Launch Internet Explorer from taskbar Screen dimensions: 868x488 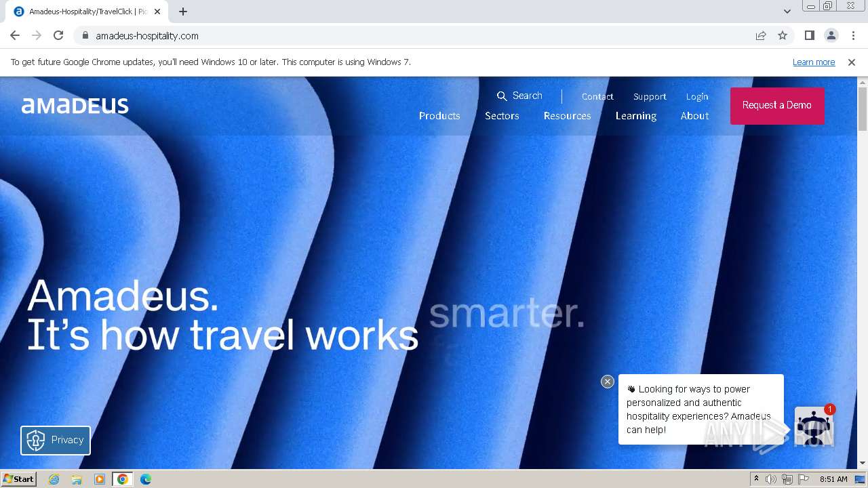pyautogui.click(x=54, y=479)
